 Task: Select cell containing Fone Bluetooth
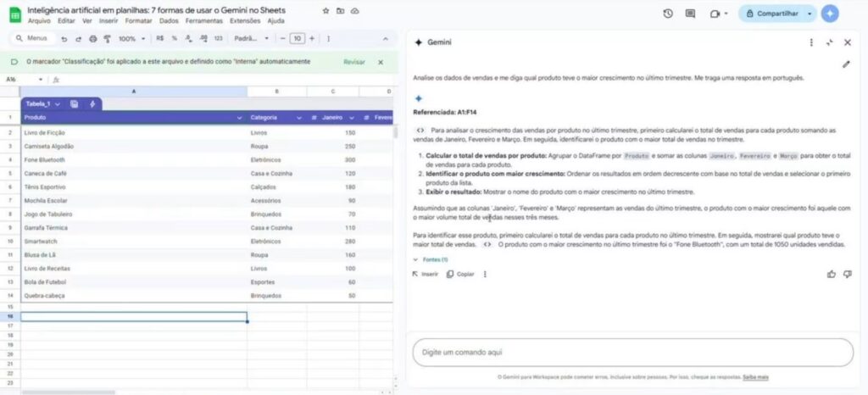(134, 160)
